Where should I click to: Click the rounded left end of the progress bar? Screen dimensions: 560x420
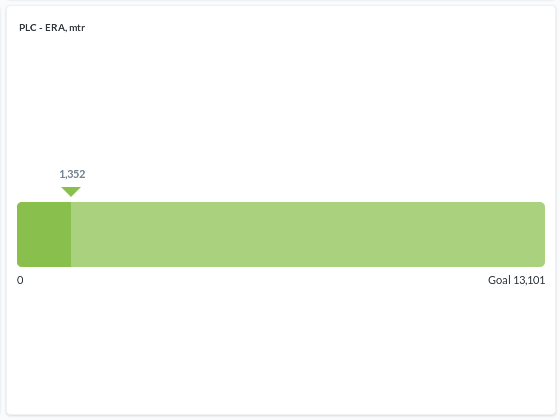(x=21, y=234)
